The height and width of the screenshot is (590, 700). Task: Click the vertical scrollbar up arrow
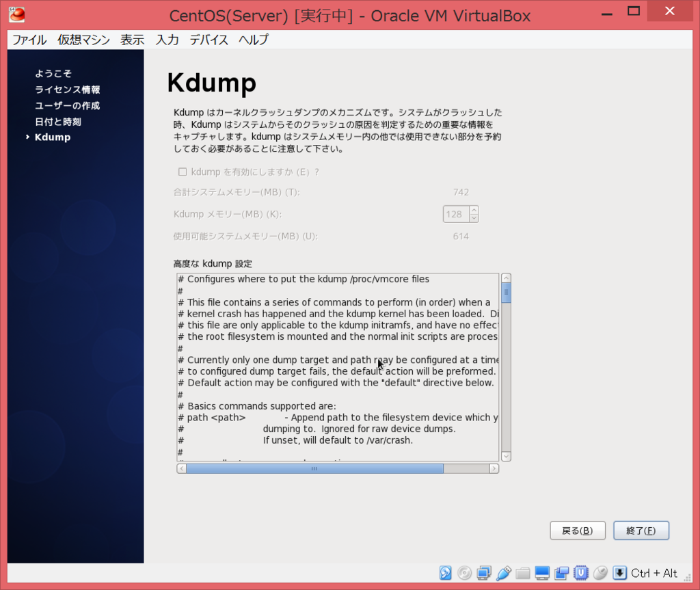(x=506, y=278)
